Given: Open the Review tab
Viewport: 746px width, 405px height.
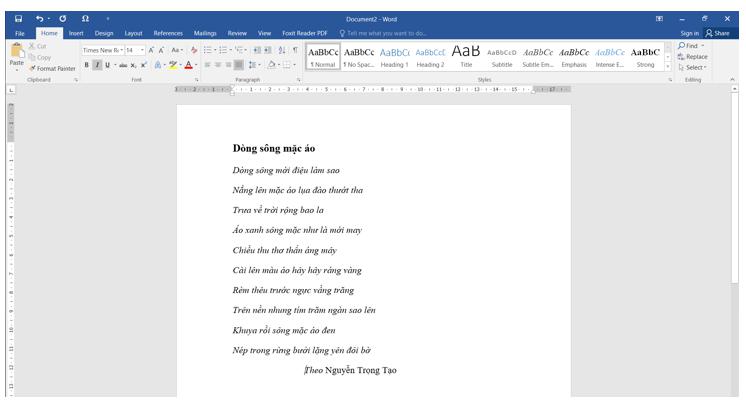Looking at the screenshot, I should tap(237, 33).
